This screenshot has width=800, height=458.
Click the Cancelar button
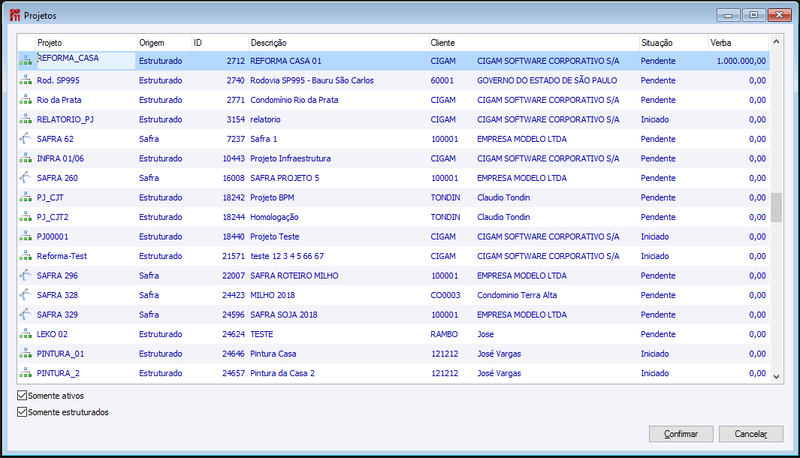tap(751, 434)
